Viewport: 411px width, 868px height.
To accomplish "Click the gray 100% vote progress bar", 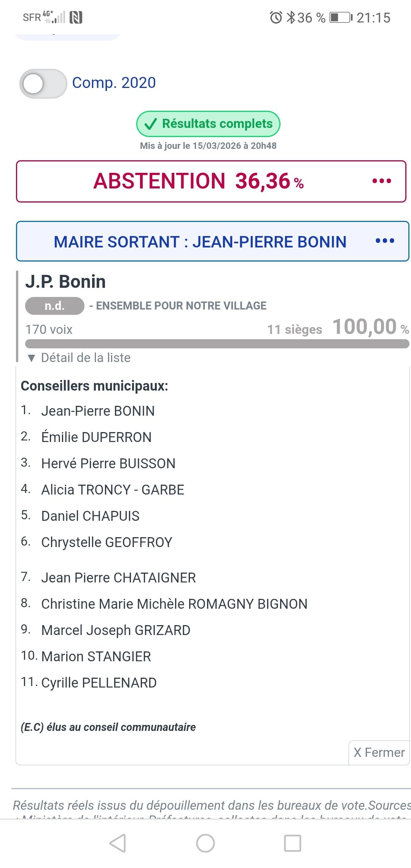I will tap(217, 344).
